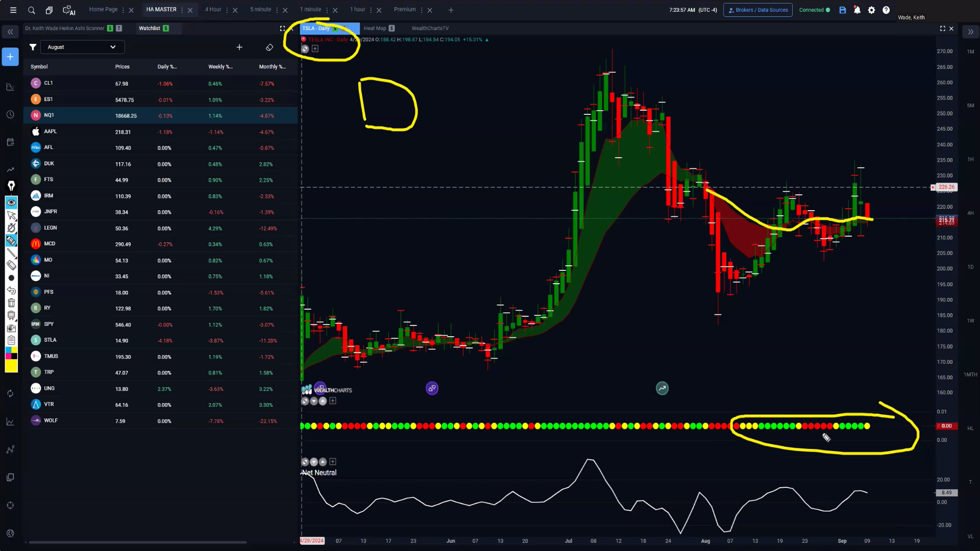Screen dimensions: 980x551
Task: Switch to the Premium tab
Action: 405,9
